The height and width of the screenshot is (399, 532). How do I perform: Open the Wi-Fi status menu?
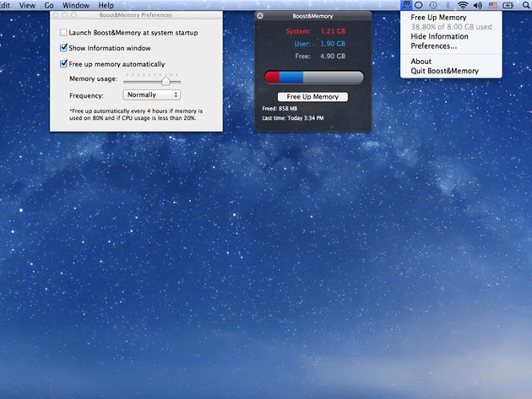tap(463, 5)
